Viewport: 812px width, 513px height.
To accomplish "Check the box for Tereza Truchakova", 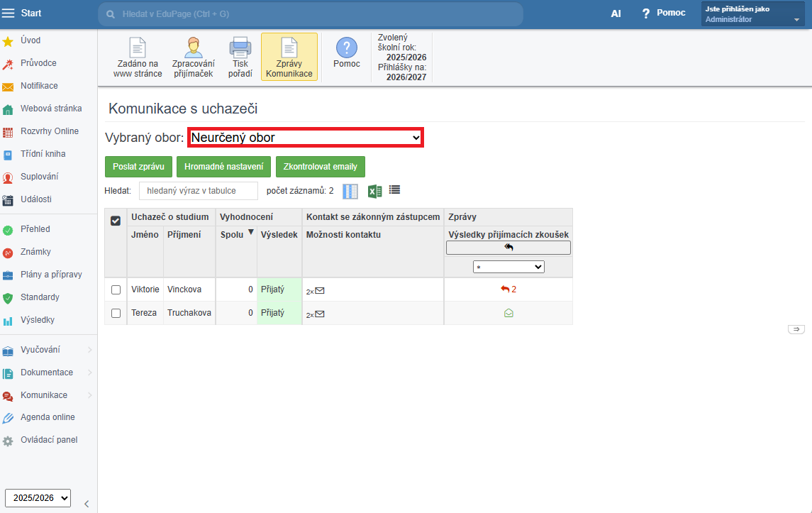I will coord(116,313).
